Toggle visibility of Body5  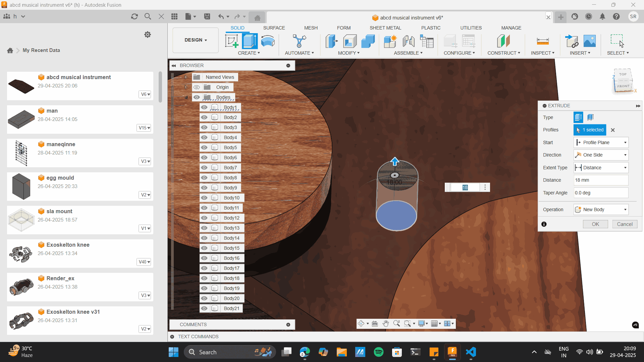pyautogui.click(x=204, y=147)
